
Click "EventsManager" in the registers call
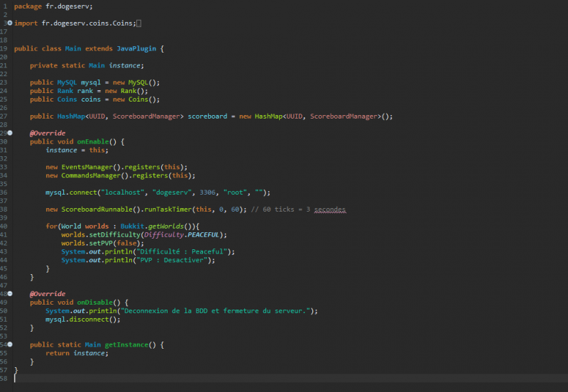[x=87, y=167]
